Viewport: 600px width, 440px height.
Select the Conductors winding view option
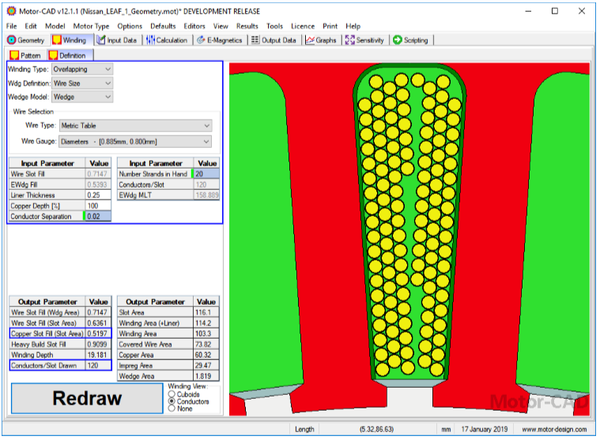[171, 401]
